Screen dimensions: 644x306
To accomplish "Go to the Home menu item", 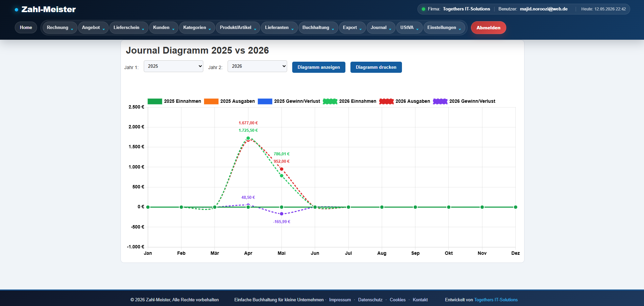I will point(26,28).
